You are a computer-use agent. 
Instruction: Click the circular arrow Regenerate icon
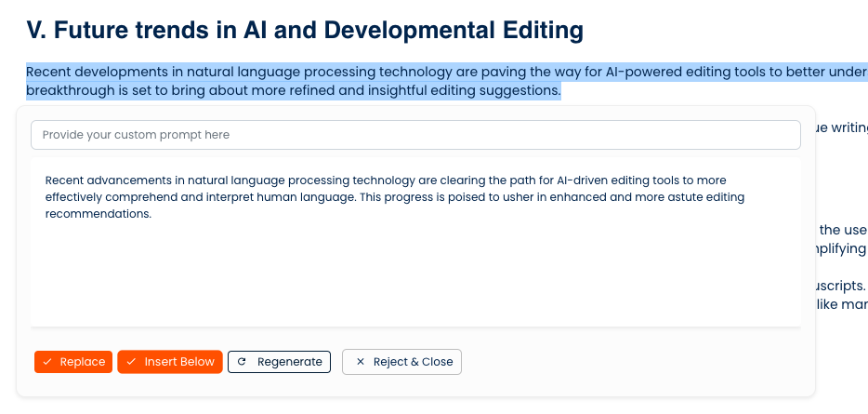242,362
